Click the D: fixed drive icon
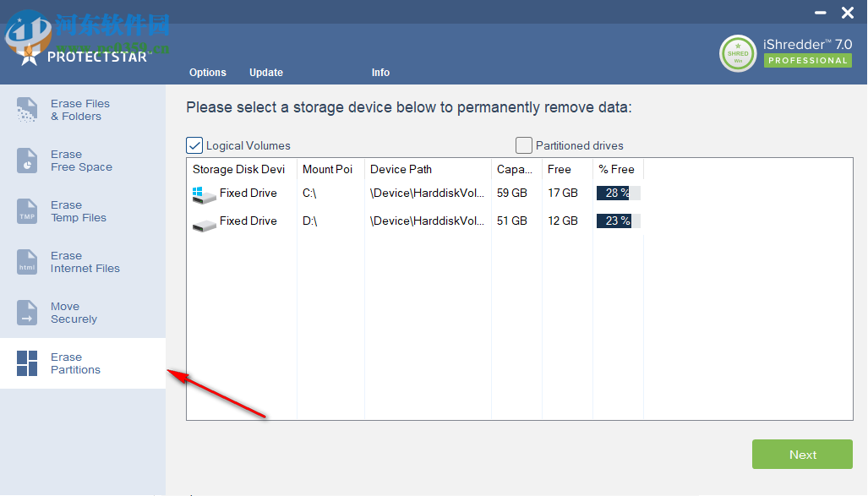 coord(204,225)
